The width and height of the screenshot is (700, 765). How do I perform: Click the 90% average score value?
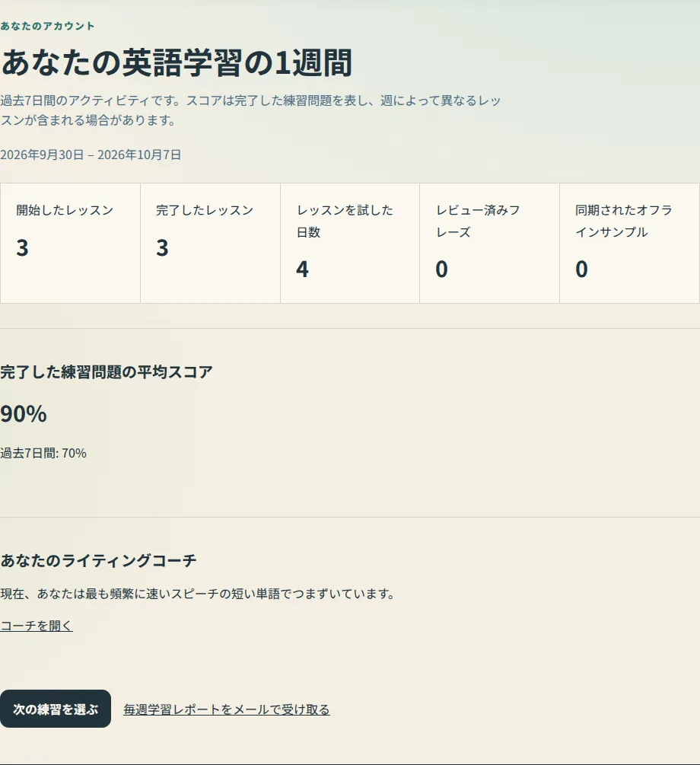(x=24, y=414)
